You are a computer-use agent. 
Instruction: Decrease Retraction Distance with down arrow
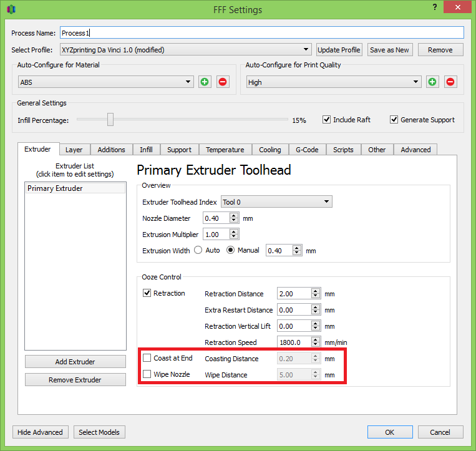pyautogui.click(x=316, y=296)
